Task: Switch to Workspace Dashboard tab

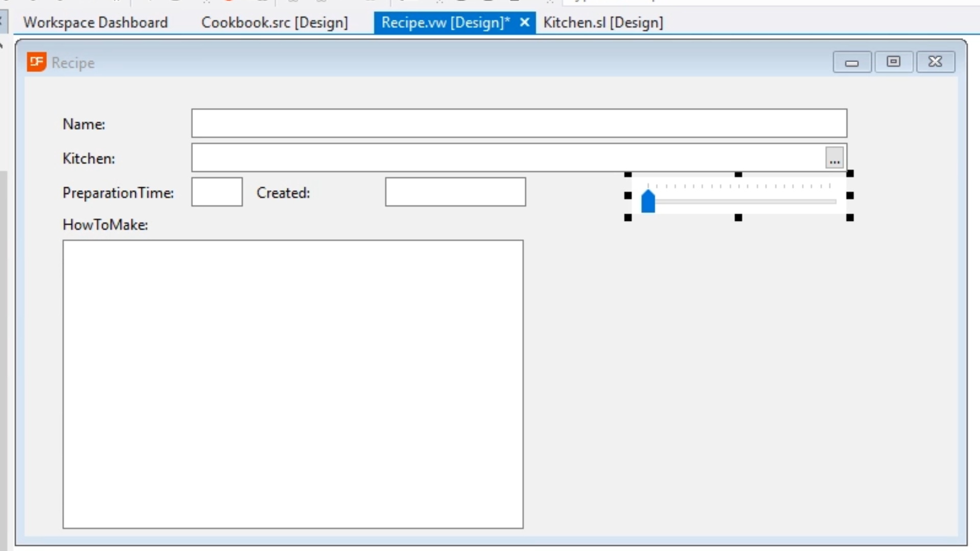Action: [95, 22]
